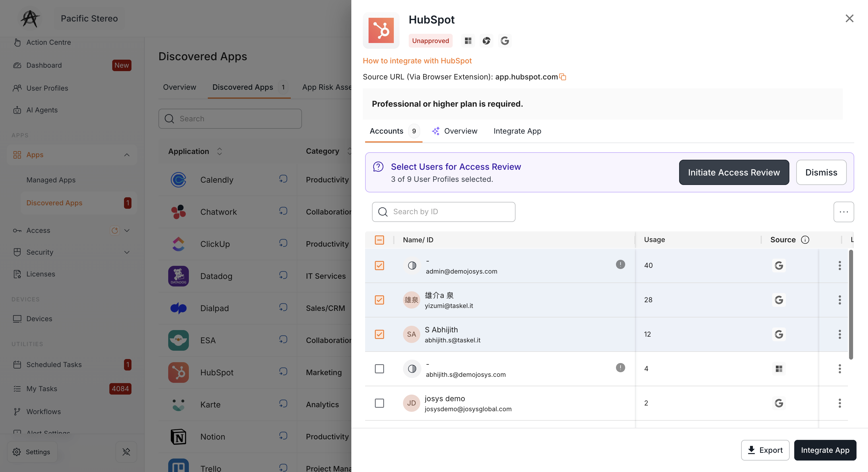Click the Source column info icon
Viewport: 868px width, 472px height.
(805, 240)
